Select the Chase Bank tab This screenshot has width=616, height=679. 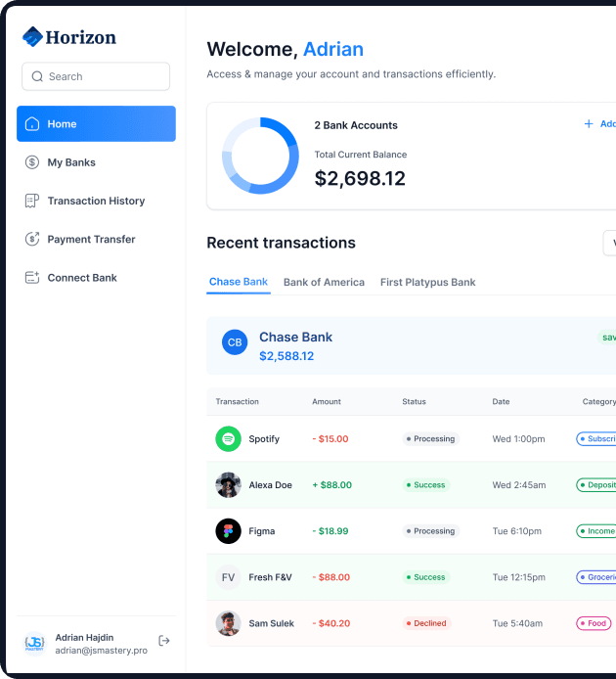(x=239, y=282)
